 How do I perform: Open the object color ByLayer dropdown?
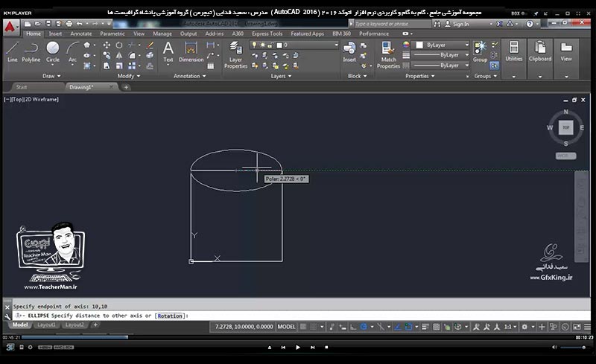click(442, 45)
